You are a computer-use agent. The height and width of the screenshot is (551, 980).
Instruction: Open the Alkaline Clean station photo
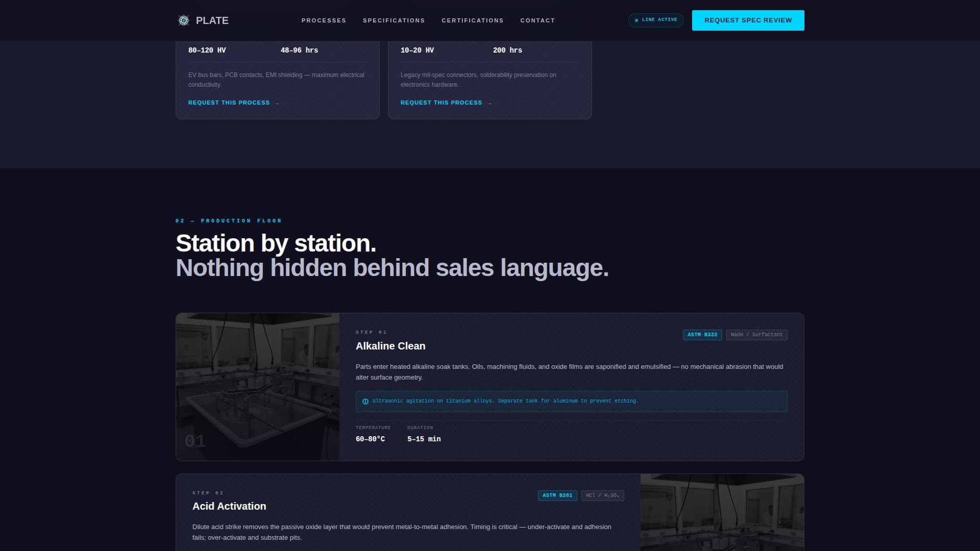257,386
